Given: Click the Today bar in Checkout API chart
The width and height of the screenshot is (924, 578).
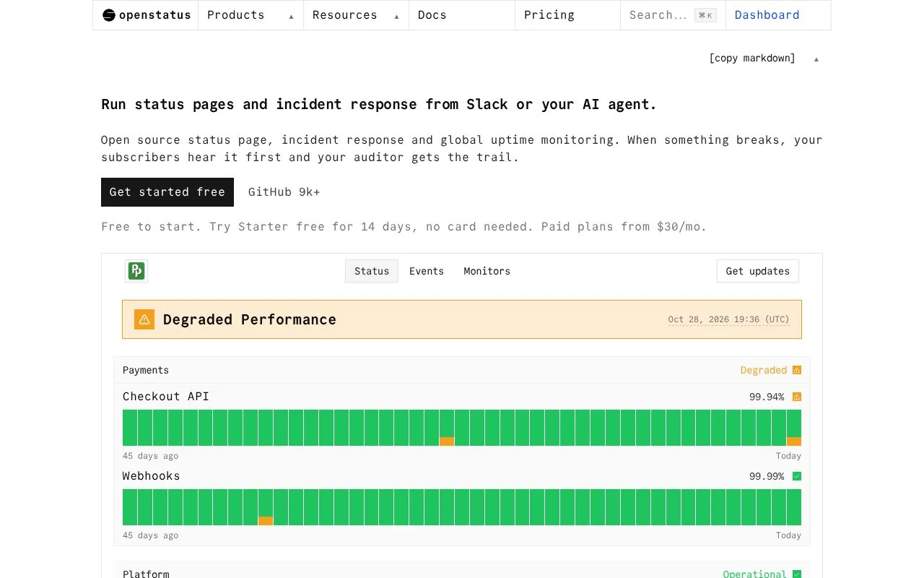Looking at the screenshot, I should 794,428.
